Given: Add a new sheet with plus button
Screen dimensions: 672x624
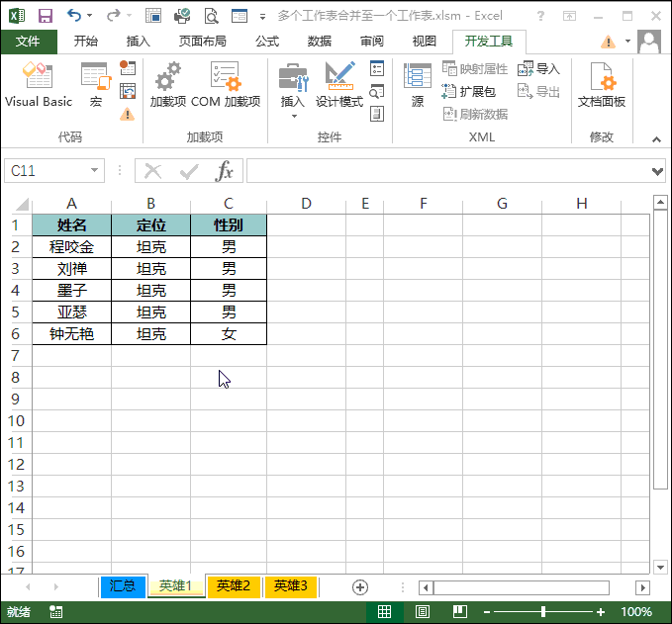Looking at the screenshot, I should pyautogui.click(x=359, y=587).
